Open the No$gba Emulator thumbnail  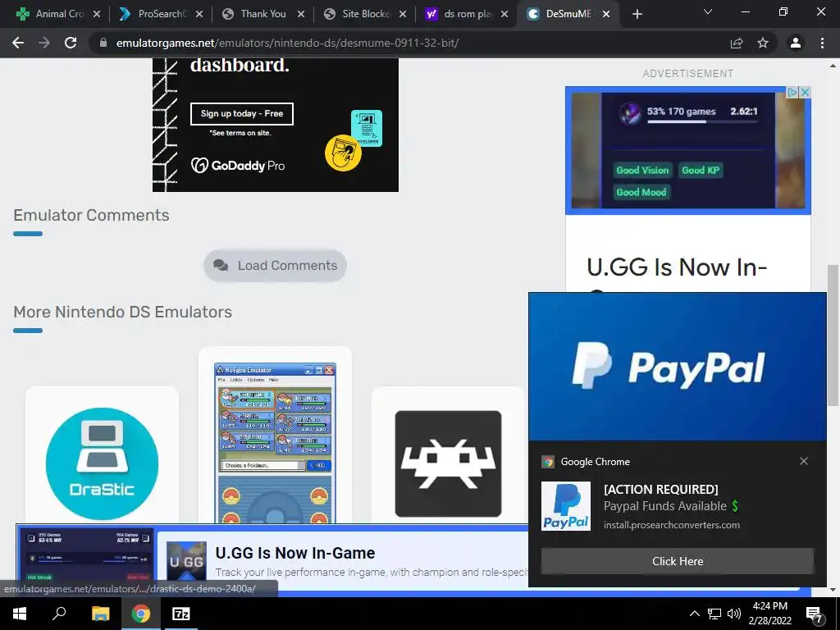click(x=275, y=443)
